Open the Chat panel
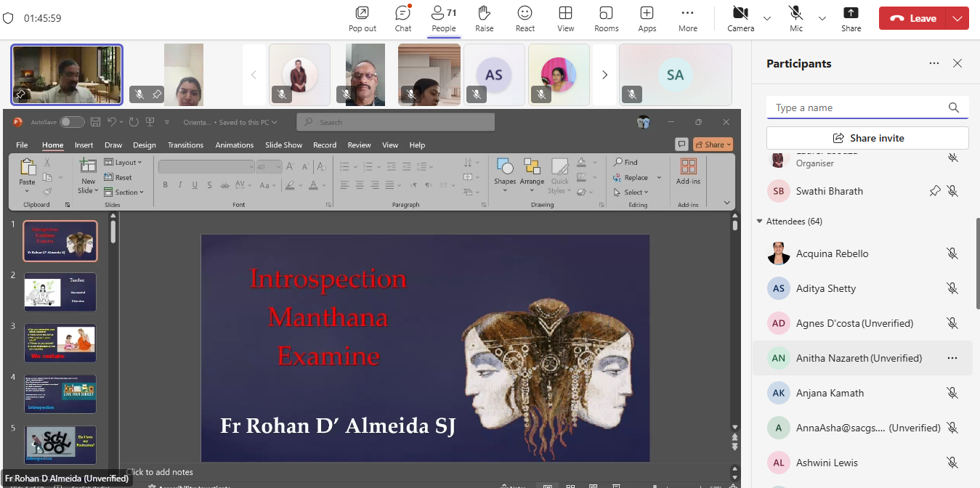 click(x=403, y=19)
